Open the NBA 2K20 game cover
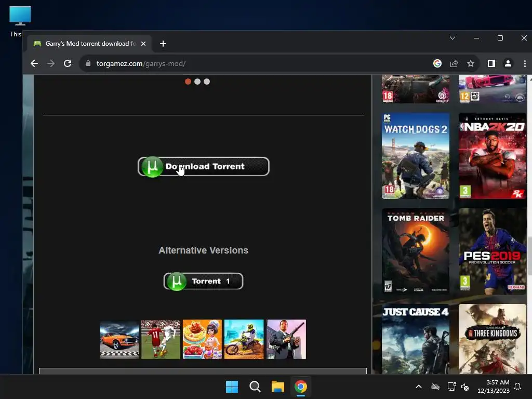532x399 pixels. coord(493,156)
